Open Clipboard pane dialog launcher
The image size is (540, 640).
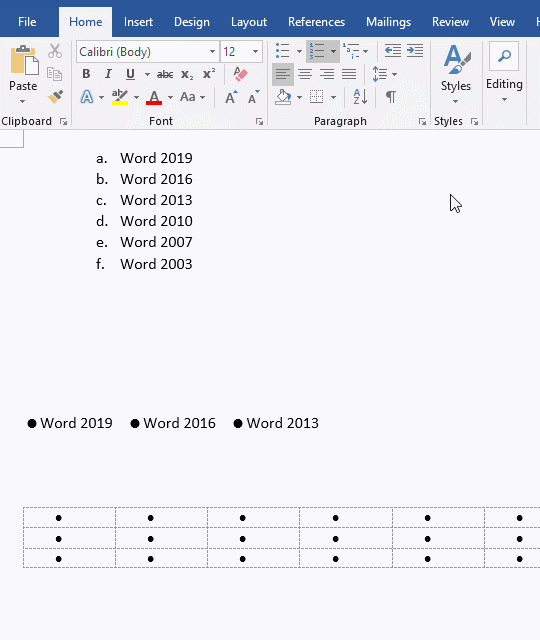click(x=63, y=121)
